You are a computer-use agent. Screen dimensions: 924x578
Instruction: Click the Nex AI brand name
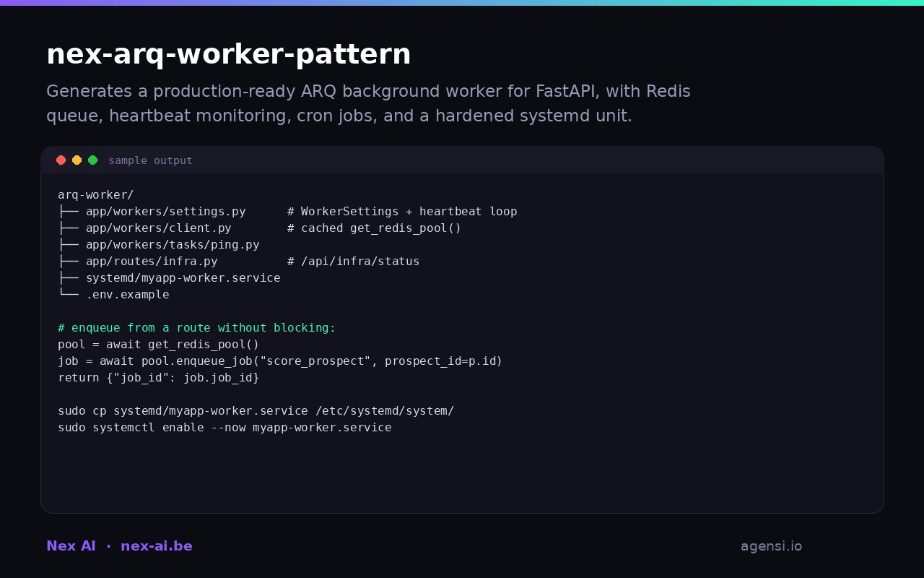71,546
